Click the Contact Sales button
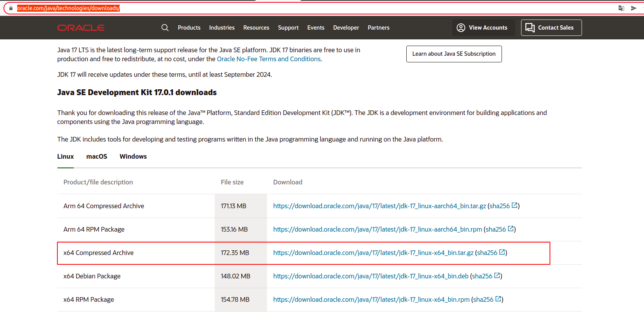This screenshot has height=317, width=644. (x=551, y=28)
